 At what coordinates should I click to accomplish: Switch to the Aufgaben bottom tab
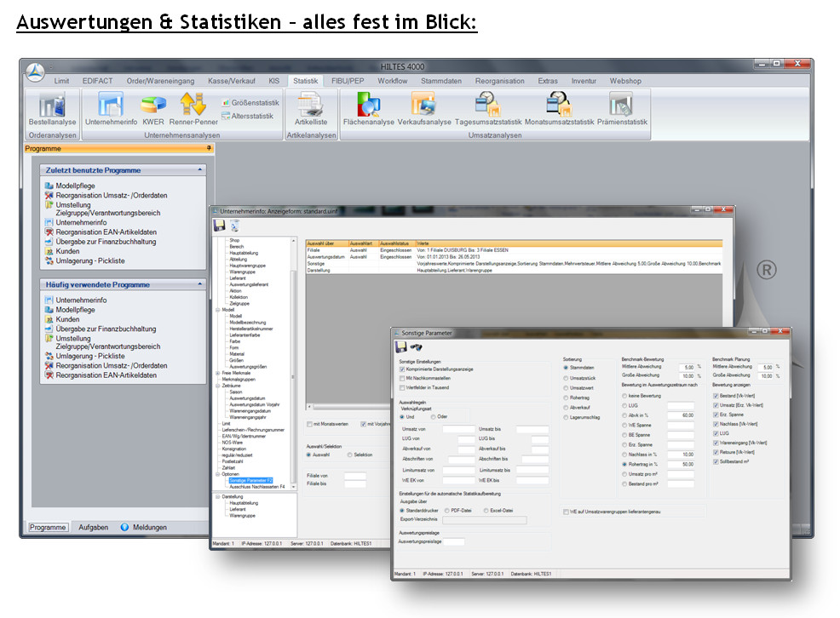click(x=93, y=527)
